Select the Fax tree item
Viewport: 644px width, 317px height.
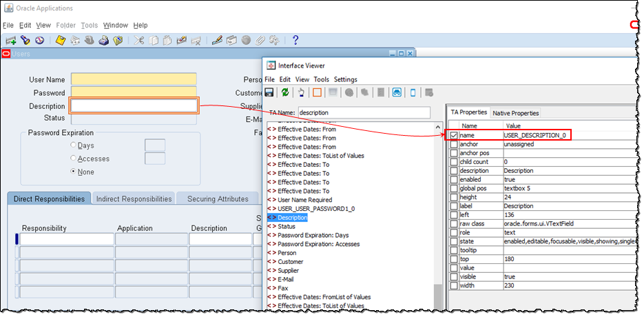click(x=278, y=288)
